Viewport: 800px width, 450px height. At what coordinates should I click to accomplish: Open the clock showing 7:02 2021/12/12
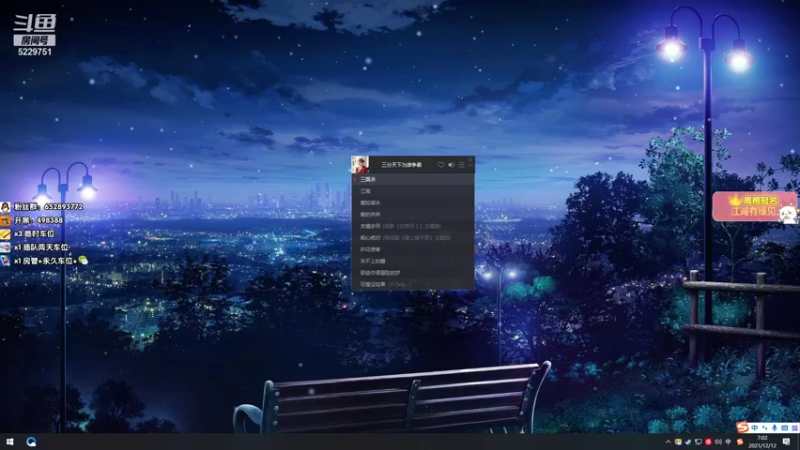click(762, 442)
